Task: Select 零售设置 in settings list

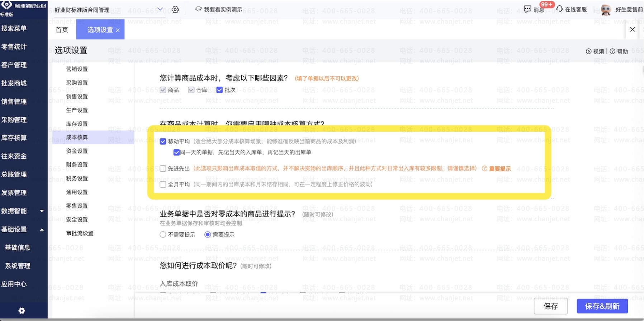Action: click(77, 206)
